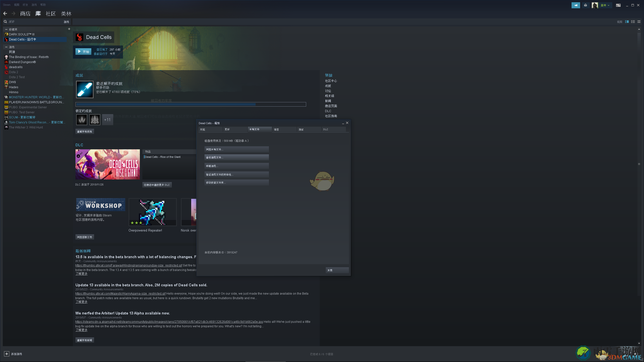This screenshot has height=362, width=644.
Task: Click the search magnifier icon
Action: [x=5, y=22]
